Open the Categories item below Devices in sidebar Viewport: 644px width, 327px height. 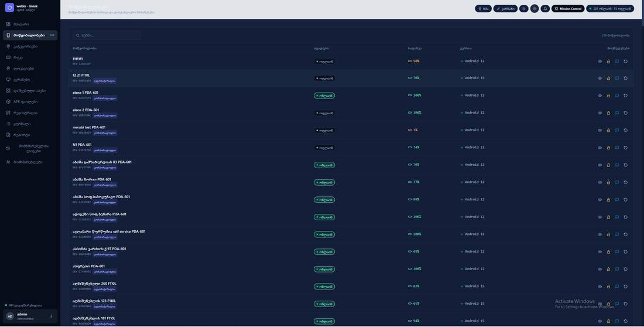click(30, 46)
